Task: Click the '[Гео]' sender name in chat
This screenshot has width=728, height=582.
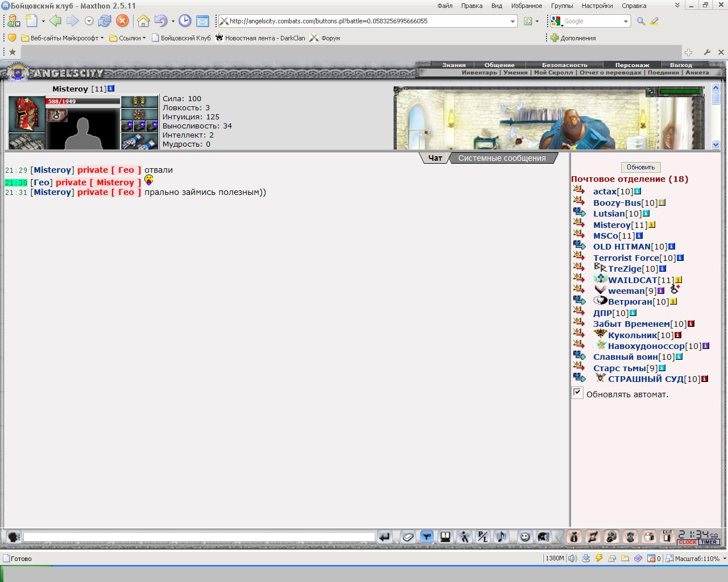Action: [x=42, y=182]
